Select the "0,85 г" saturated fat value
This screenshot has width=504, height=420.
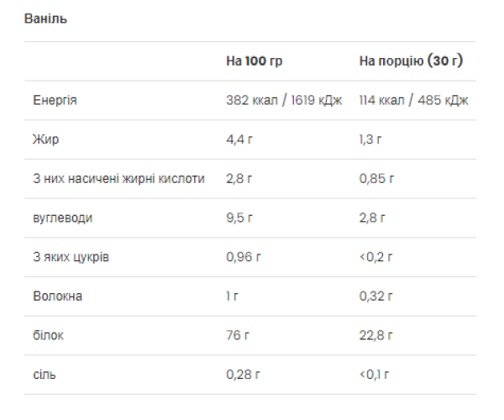coord(376,179)
